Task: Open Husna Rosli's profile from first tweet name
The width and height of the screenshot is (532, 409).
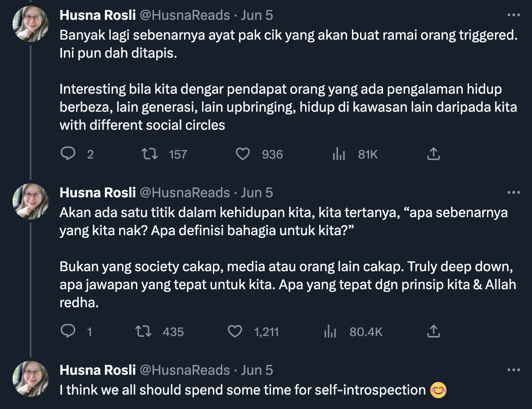Action: click(x=98, y=15)
